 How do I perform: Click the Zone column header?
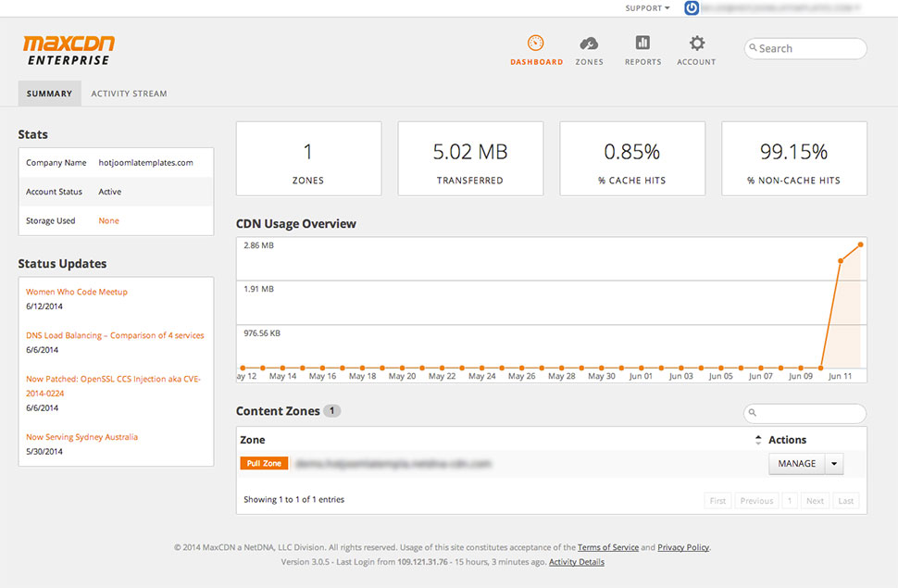(253, 440)
